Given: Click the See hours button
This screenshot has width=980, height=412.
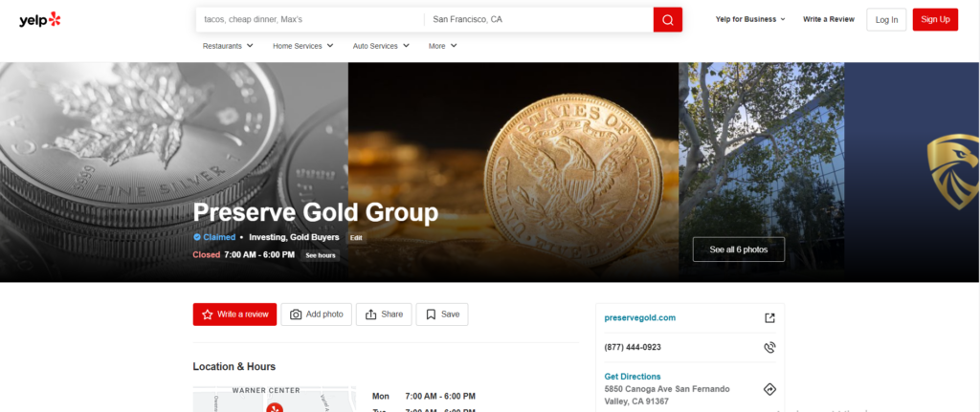Looking at the screenshot, I should 320,255.
